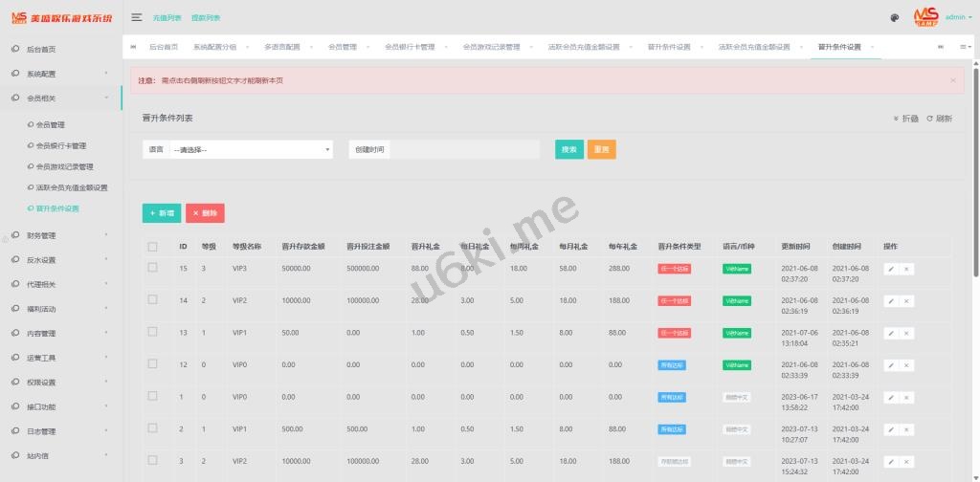Image resolution: width=980 pixels, height=482 pixels.
Task: Tick the select-all checkbox in table header
Action: (x=152, y=246)
